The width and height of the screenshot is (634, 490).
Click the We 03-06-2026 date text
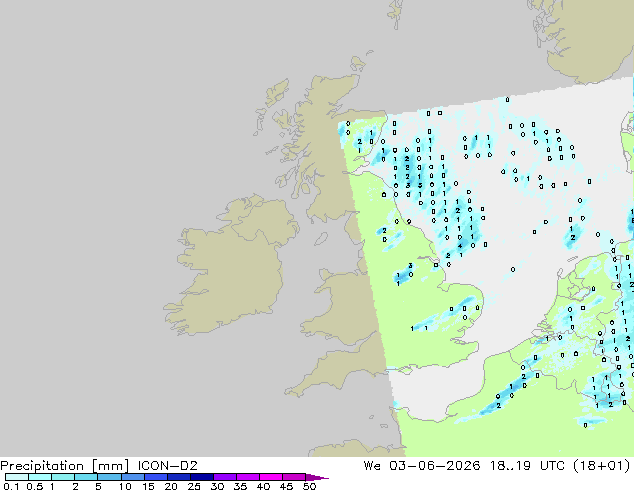tap(422, 465)
